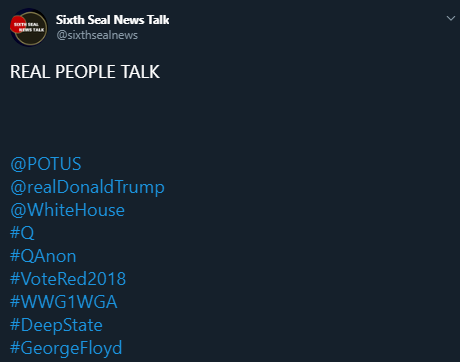Select the #DeepState hashtag
The height and width of the screenshot is (362, 460).
[56, 325]
